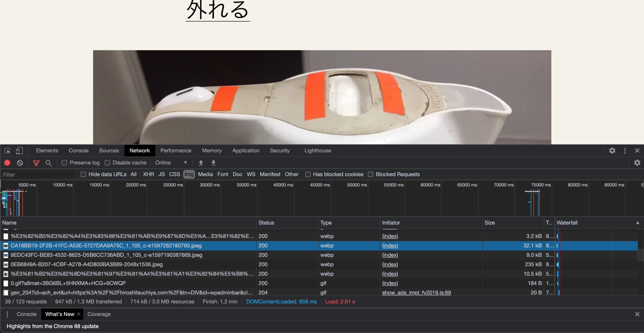The width and height of the screenshot is (644, 333).
Task: Toggle the device toolbar icon
Action: click(19, 151)
